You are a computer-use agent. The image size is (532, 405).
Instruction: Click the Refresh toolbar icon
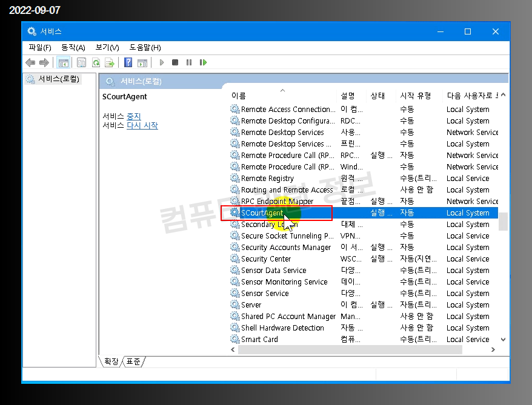click(96, 62)
